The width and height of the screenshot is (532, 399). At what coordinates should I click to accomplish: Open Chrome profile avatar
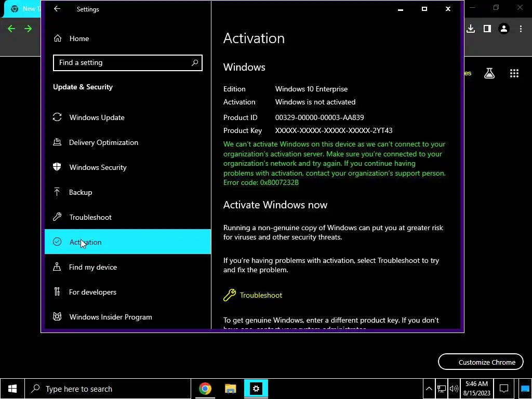tap(504, 29)
